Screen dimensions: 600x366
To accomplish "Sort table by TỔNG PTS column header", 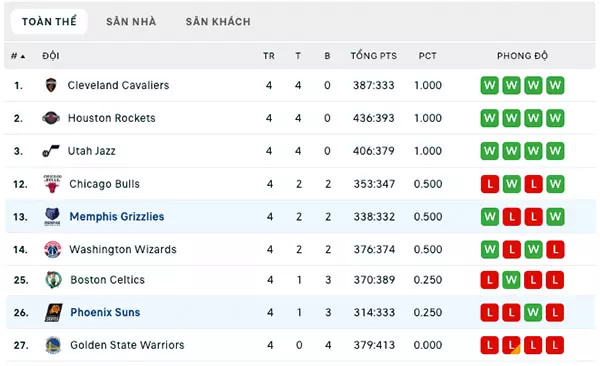I will [x=374, y=56].
